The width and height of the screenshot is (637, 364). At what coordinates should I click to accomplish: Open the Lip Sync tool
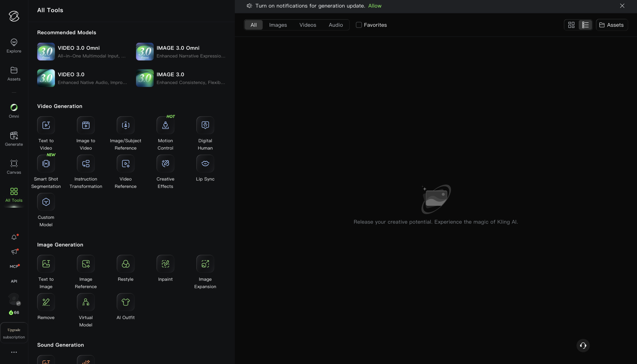205,168
